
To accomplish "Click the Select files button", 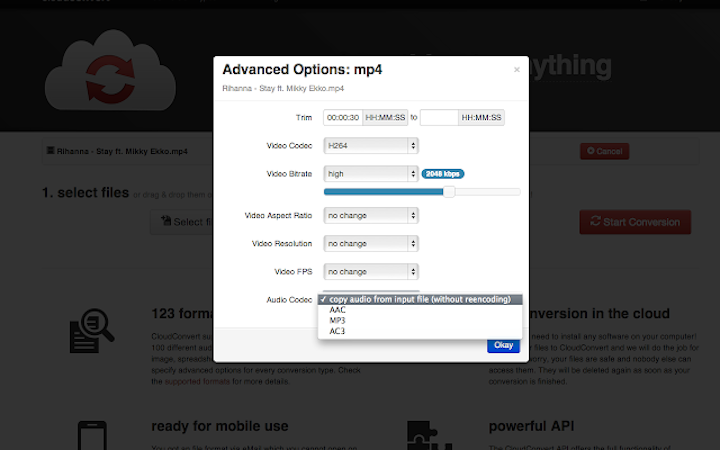I will 182,222.
